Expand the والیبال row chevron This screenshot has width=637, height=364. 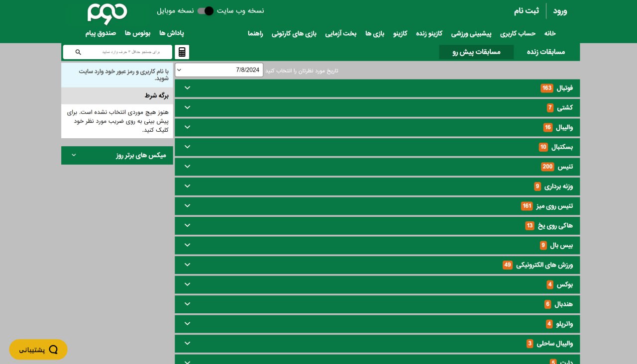(188, 127)
